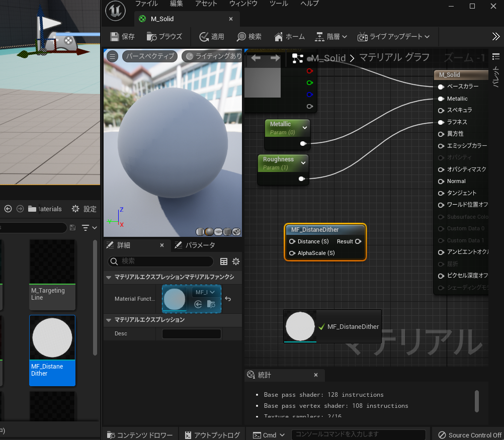Open the ウィンドウ menu
Screen dimensions: 504x440
click(x=243, y=4)
